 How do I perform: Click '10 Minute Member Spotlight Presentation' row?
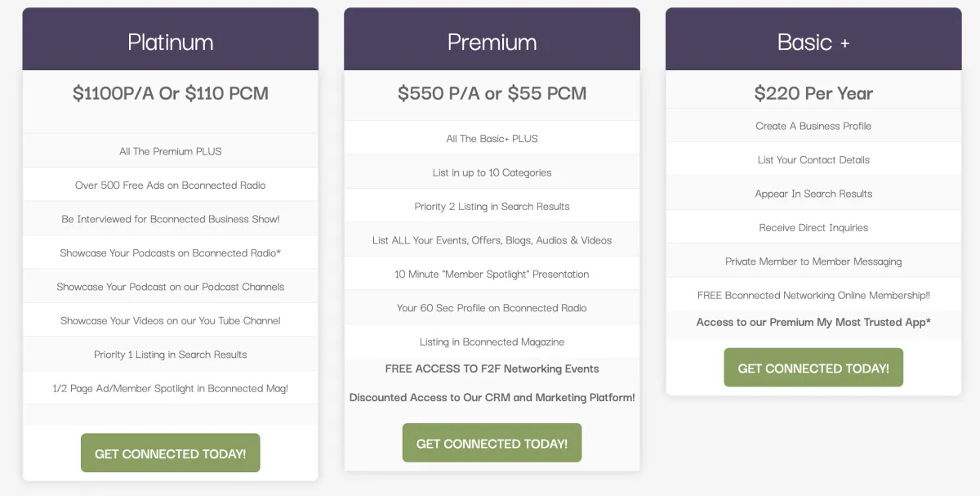point(492,274)
